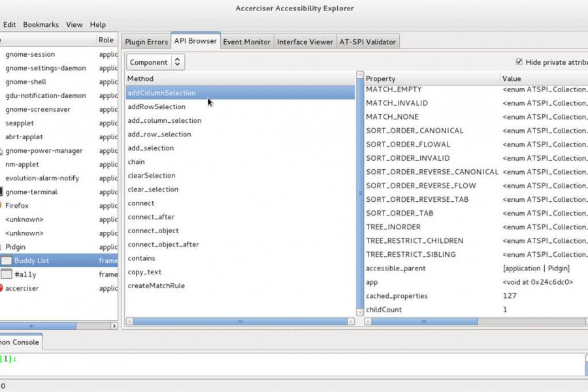Image resolution: width=588 pixels, height=392 pixels.
Task: Select the #a11y frame row
Action: click(x=59, y=274)
